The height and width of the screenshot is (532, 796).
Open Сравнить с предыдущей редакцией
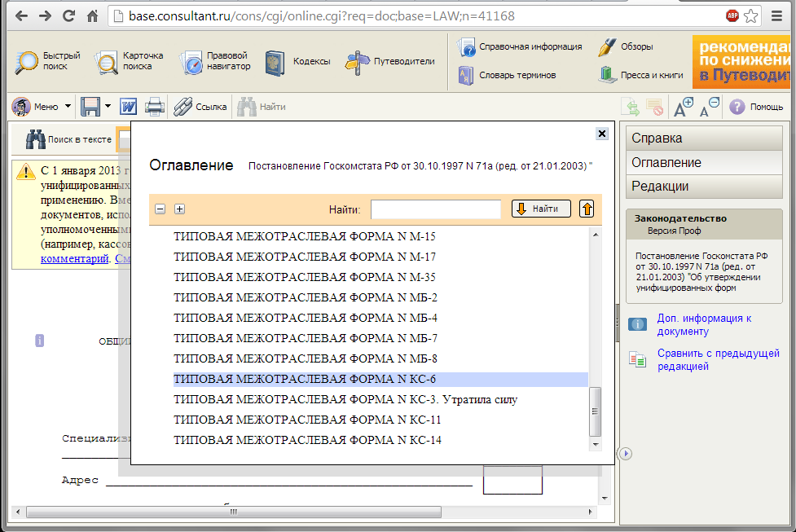[x=719, y=360]
